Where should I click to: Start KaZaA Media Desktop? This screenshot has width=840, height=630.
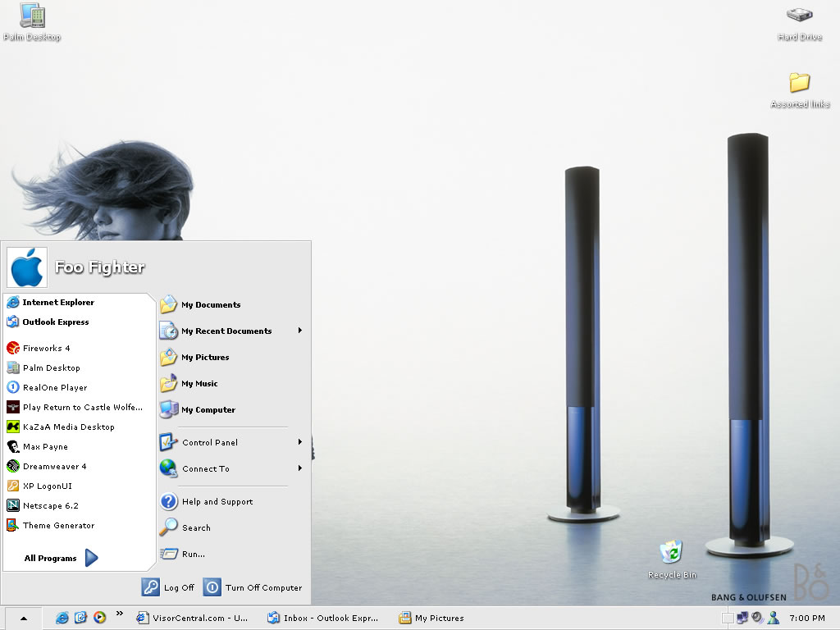click(x=68, y=427)
